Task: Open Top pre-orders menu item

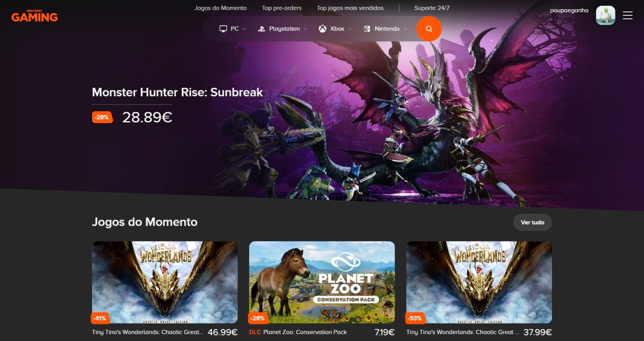Action: [282, 8]
